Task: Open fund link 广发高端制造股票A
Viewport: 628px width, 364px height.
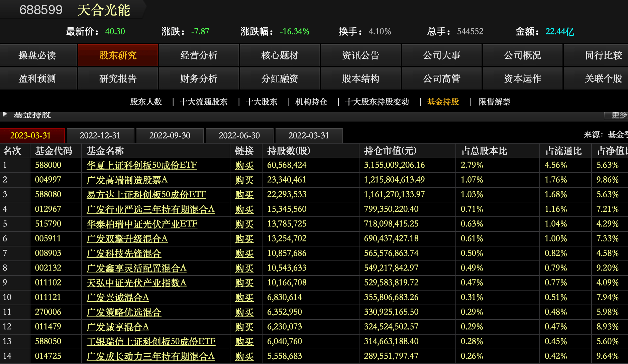Action: point(127,180)
